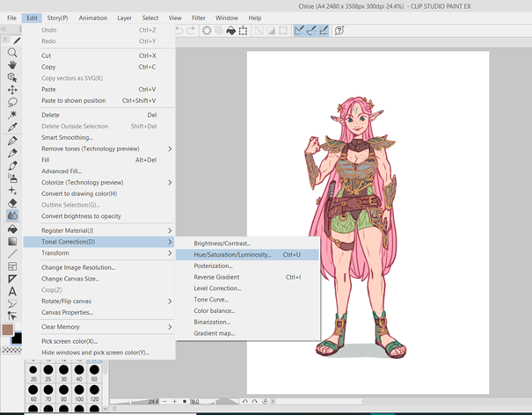Choose Hue/Saturation/Luminosity from submenu
The image size is (532, 415).
click(233, 255)
